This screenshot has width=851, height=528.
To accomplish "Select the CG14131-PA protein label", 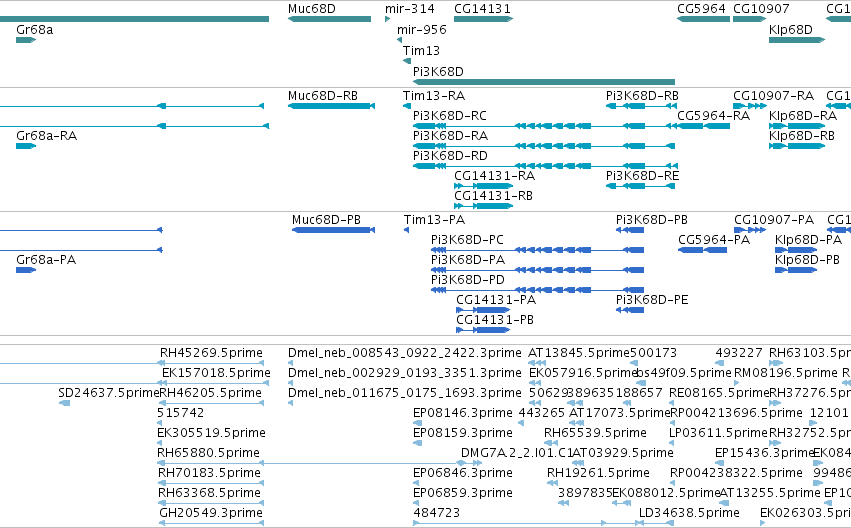I will coord(496,301).
